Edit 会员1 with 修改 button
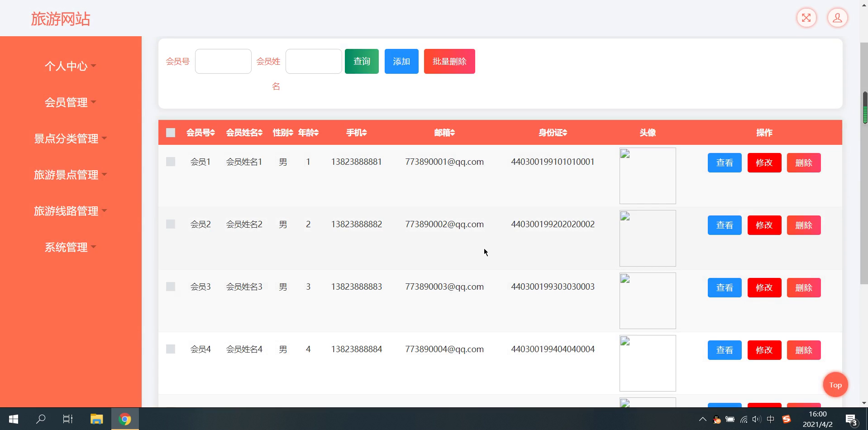868x430 pixels. coord(764,162)
